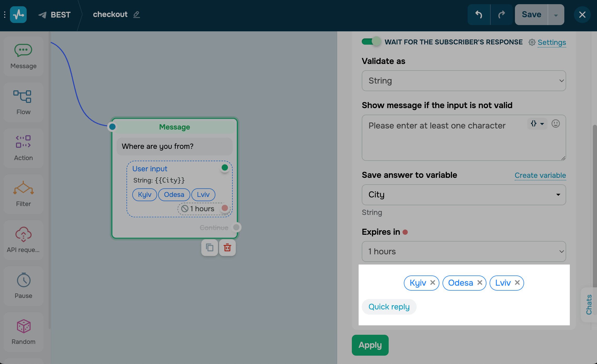This screenshot has width=597, height=364.
Task: Insert a Pause block
Action: point(23,286)
